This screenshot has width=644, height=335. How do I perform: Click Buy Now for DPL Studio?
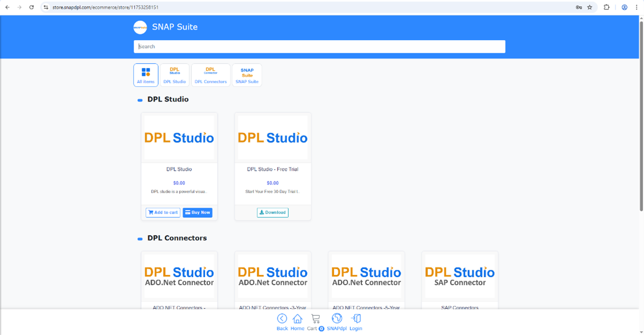pos(198,212)
